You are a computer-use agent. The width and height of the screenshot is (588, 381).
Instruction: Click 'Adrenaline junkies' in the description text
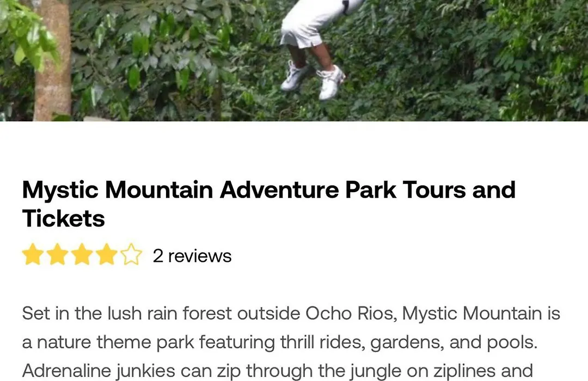point(99,371)
